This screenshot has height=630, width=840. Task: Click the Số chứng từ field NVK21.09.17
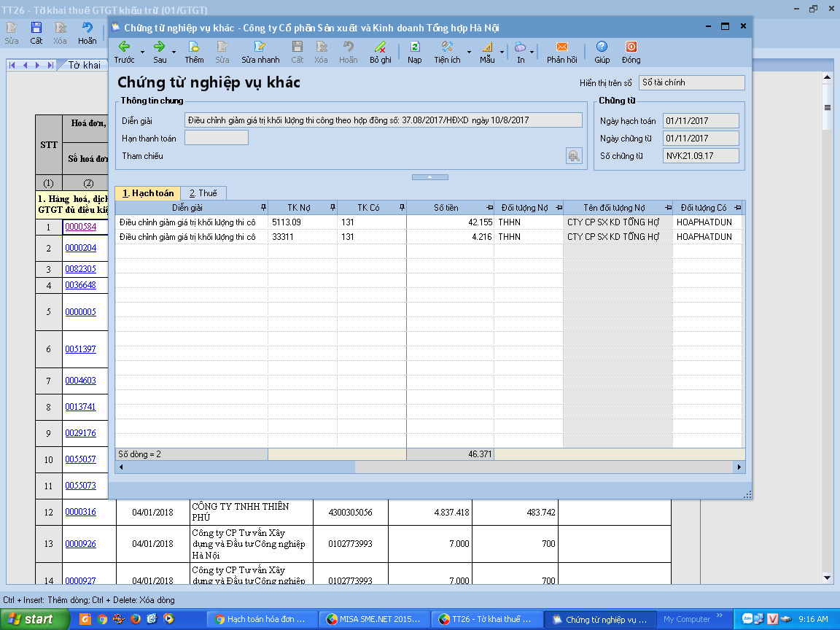pyautogui.click(x=701, y=156)
